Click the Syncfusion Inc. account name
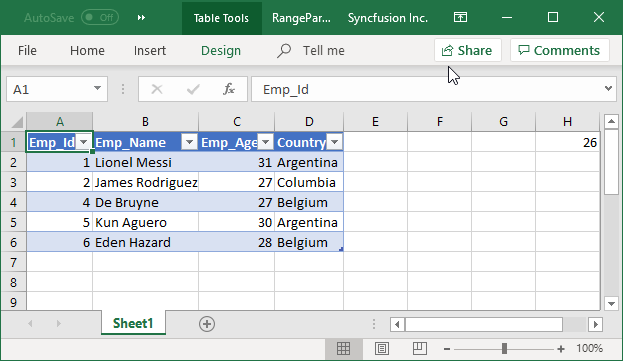The height and width of the screenshot is (361, 623). coord(388,18)
